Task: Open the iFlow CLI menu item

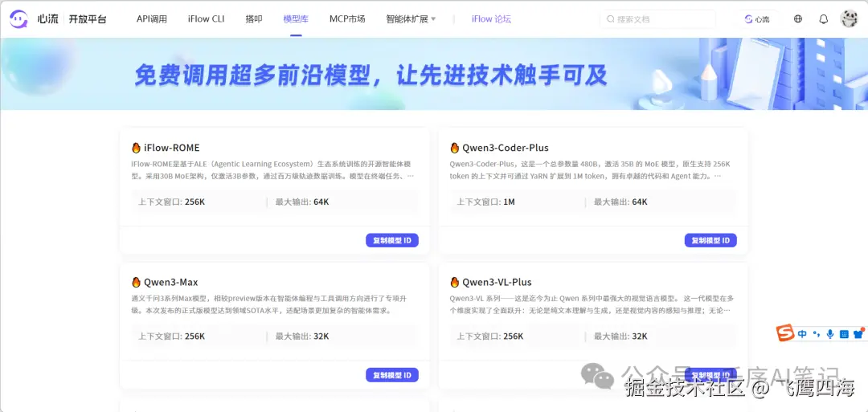Action: (206, 18)
